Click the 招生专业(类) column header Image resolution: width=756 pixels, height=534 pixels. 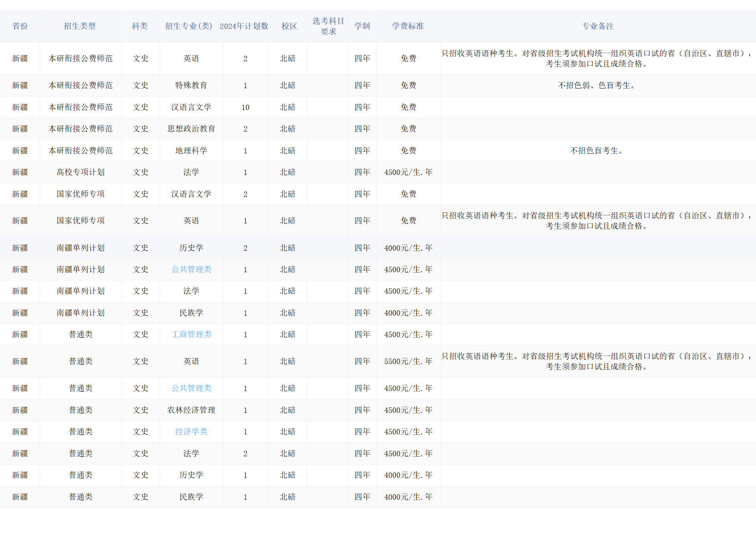(189, 26)
